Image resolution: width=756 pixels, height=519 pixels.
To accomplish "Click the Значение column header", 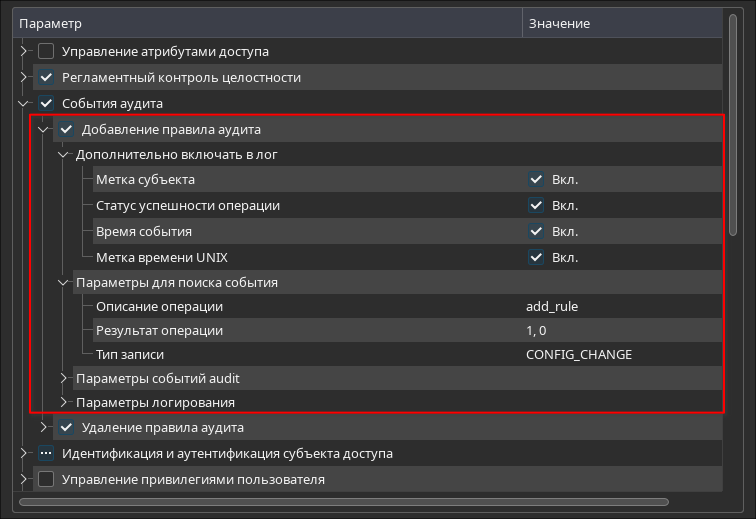I will (620, 23).
